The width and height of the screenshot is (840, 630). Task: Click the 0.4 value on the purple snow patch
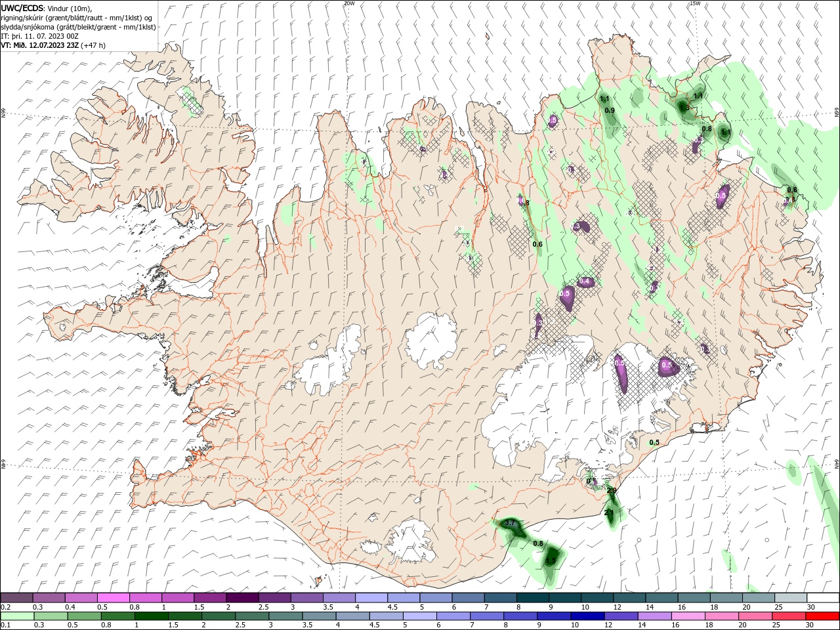coord(585,282)
